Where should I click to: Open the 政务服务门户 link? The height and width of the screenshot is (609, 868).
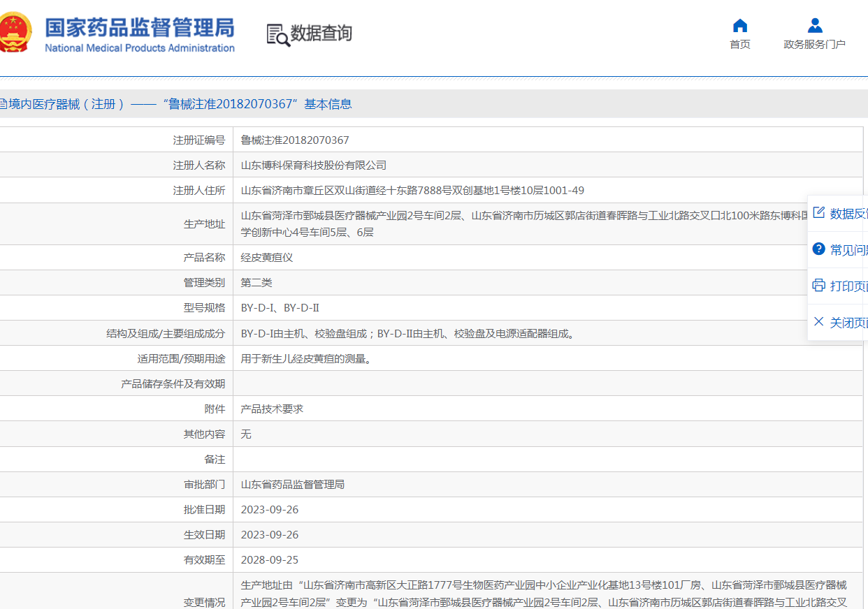pos(814,45)
